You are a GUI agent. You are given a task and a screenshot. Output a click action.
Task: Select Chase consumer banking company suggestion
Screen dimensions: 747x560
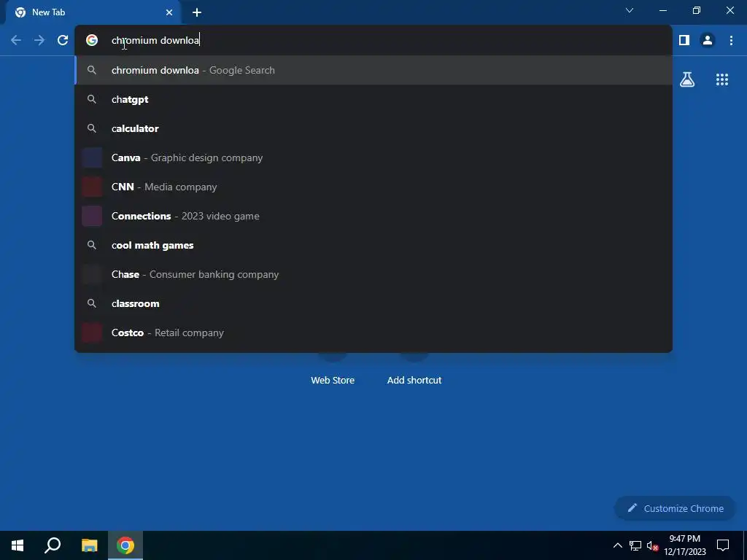click(373, 274)
